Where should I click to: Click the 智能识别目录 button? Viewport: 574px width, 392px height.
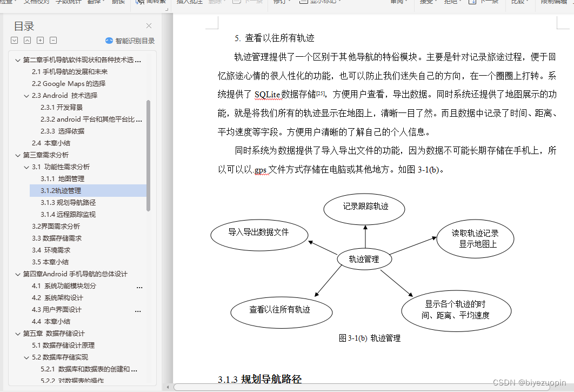click(130, 41)
